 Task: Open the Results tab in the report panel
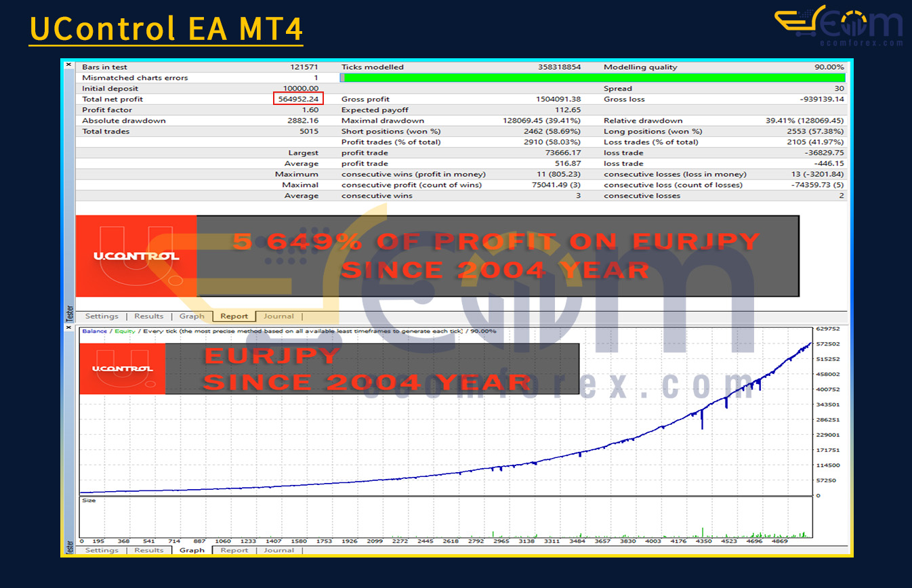[x=148, y=316]
